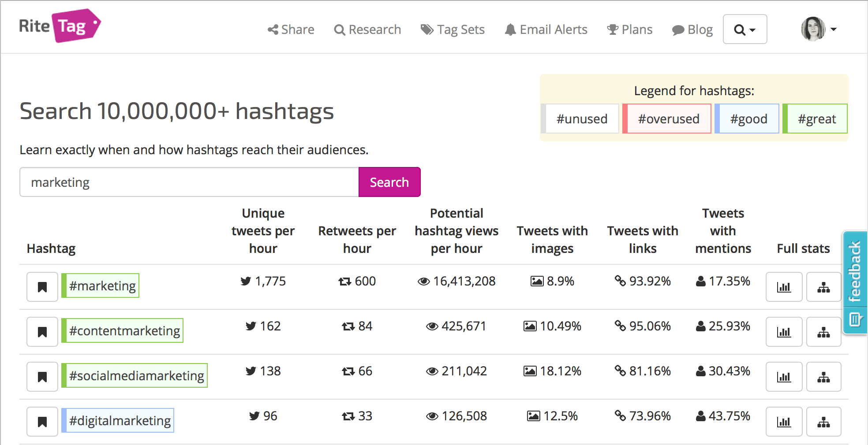The width and height of the screenshot is (868, 445).
Task: Open bar chart stats for #marketing
Action: click(x=784, y=287)
